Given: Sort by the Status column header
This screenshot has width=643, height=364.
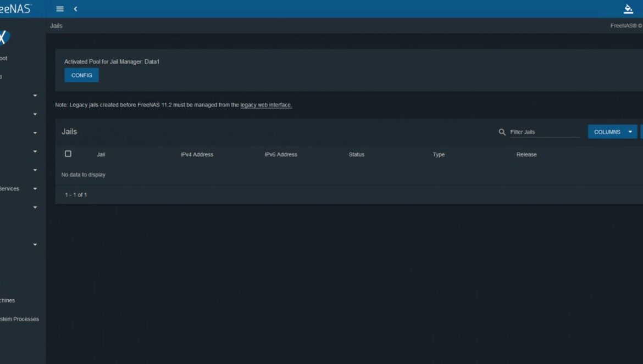Looking at the screenshot, I should pyautogui.click(x=356, y=154).
